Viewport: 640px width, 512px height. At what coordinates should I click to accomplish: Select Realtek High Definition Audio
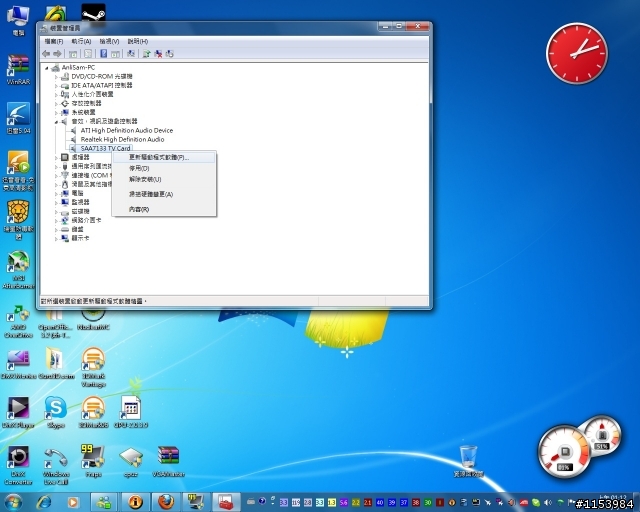click(x=122, y=140)
